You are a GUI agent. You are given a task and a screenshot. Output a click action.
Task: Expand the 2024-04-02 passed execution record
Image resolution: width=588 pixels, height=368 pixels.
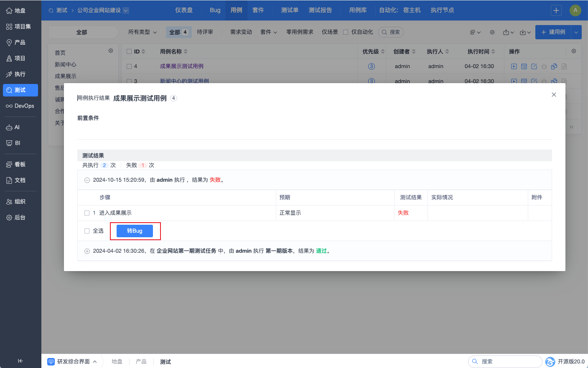87,251
